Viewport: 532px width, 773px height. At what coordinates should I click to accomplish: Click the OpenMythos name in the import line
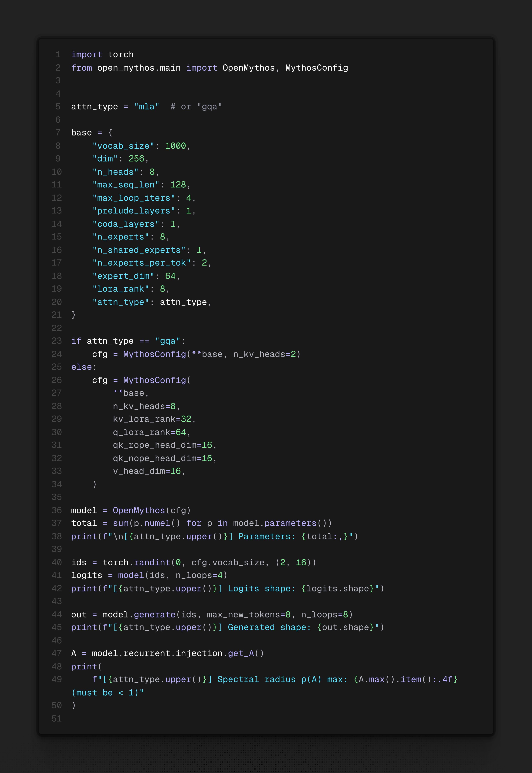[x=248, y=68]
